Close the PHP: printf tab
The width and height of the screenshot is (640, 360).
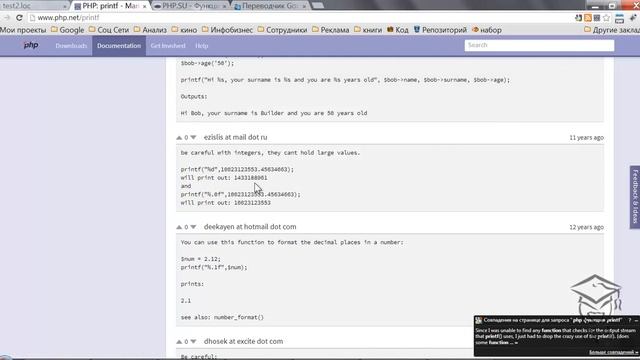(x=144, y=6)
